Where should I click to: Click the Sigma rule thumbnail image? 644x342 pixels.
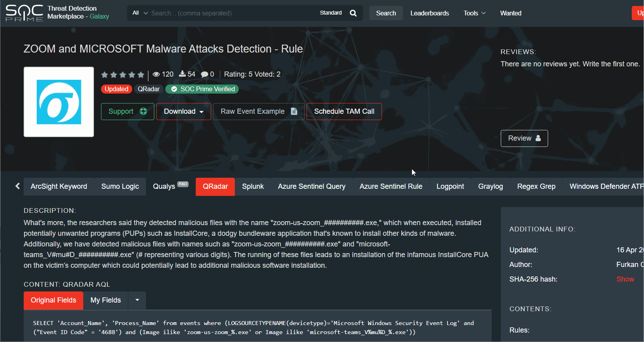59,102
